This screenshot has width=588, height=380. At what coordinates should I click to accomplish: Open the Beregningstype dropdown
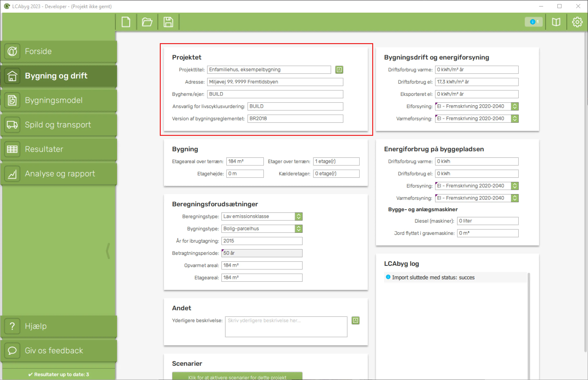point(262,217)
